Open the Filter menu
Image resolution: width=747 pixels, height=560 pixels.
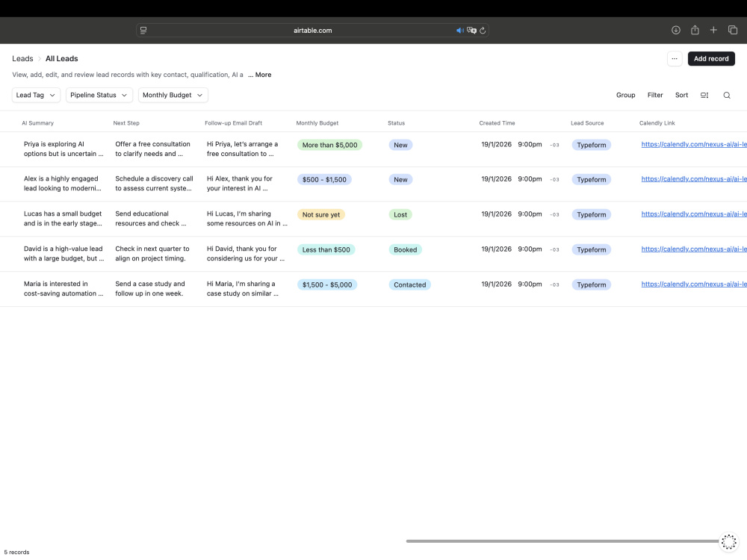pyautogui.click(x=655, y=96)
